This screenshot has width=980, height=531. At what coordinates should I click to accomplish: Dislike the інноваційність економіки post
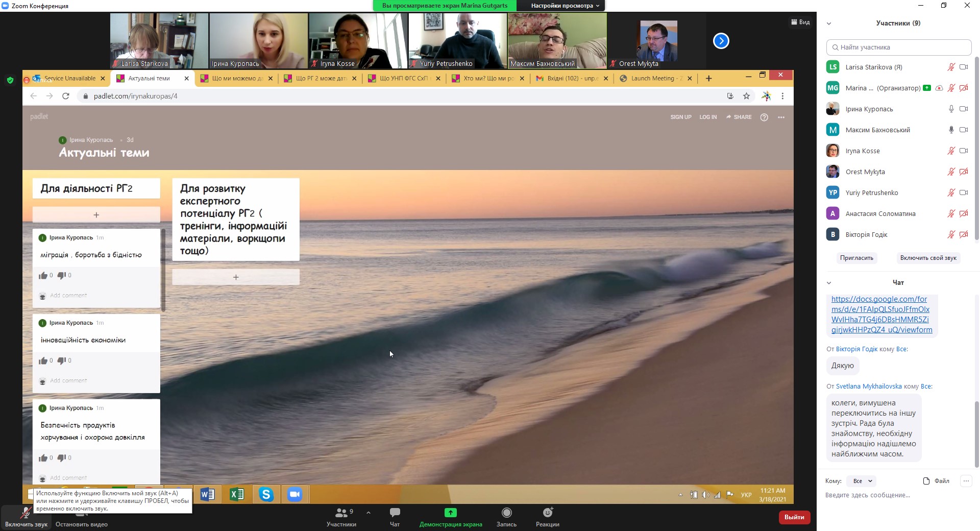(x=62, y=361)
